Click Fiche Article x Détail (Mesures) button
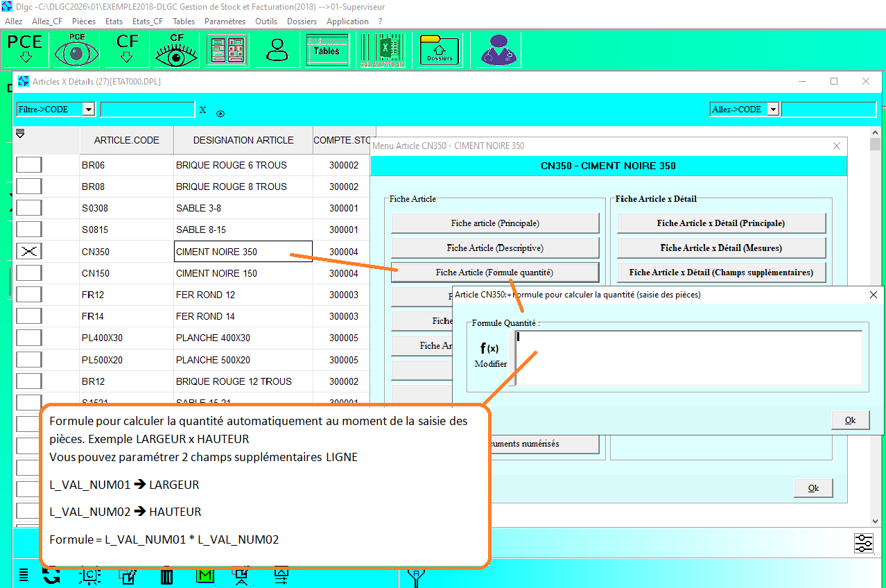The height and width of the screenshot is (588, 886). pos(721,248)
